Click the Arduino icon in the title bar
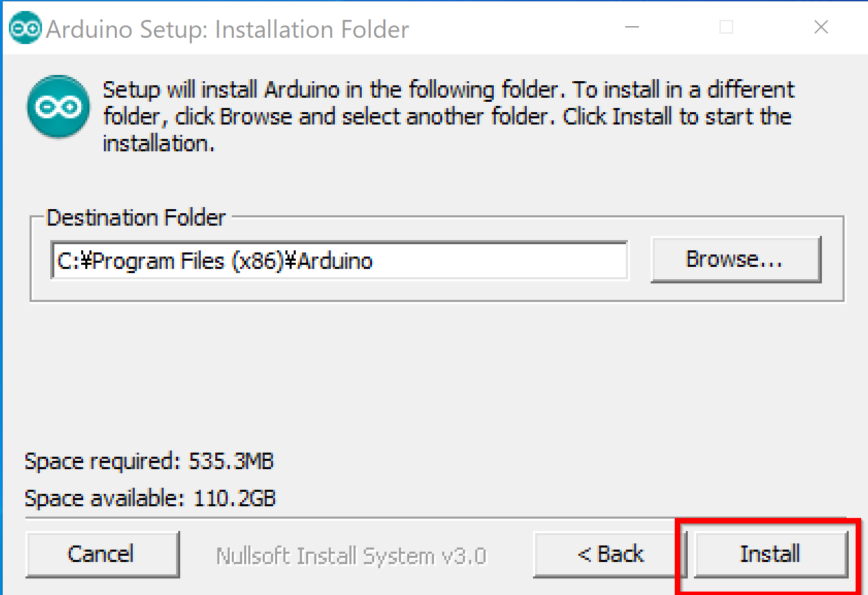868x595 pixels. [x=26, y=29]
